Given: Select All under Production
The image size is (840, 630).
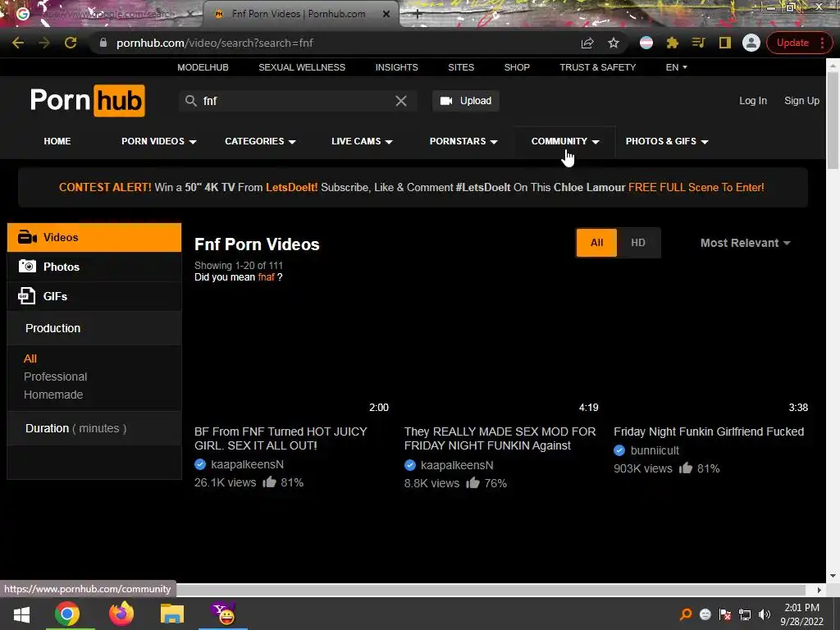Looking at the screenshot, I should pos(30,359).
